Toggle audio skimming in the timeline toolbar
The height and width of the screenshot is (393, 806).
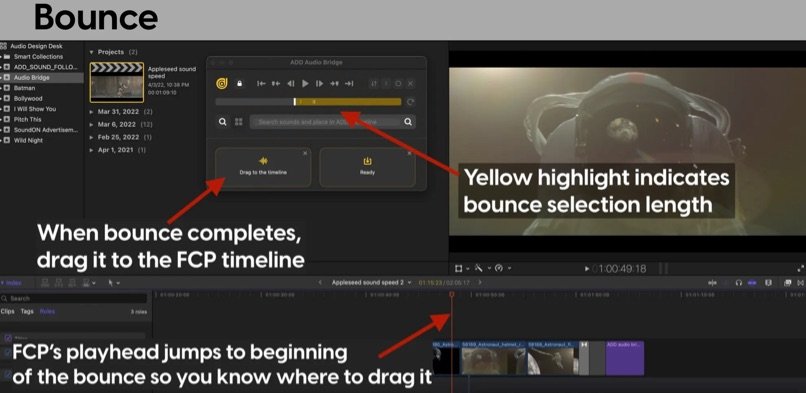726,283
